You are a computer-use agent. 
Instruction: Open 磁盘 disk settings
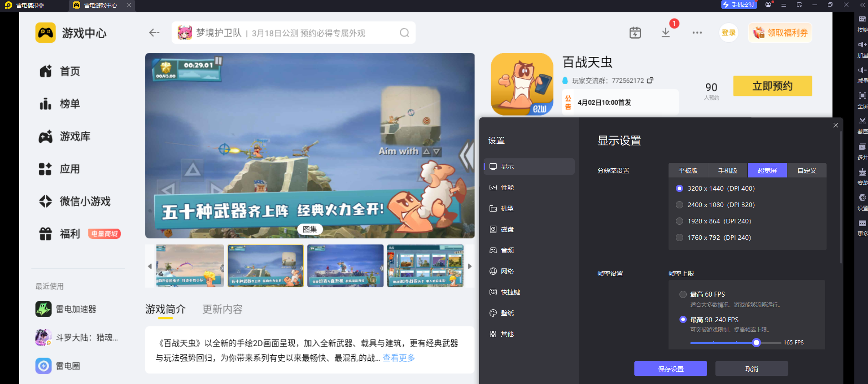(529, 229)
